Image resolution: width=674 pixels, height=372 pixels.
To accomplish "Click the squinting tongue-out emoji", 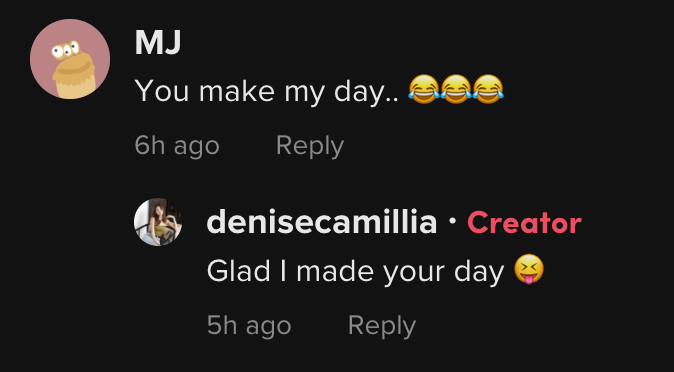I will pos(529,269).
